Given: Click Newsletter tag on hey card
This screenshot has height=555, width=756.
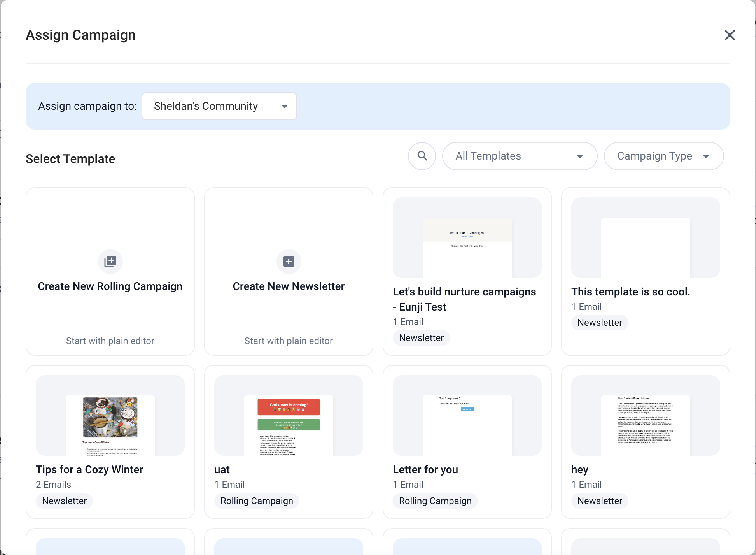Looking at the screenshot, I should tap(600, 501).
